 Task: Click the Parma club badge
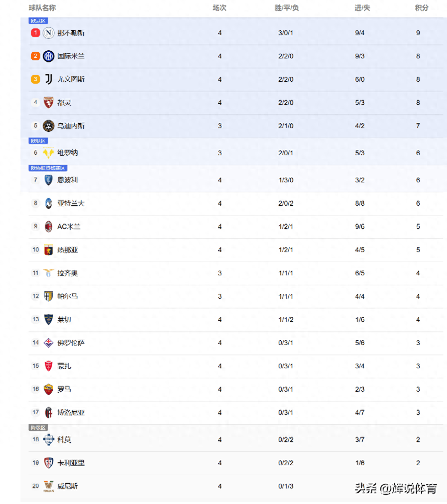[48, 296]
